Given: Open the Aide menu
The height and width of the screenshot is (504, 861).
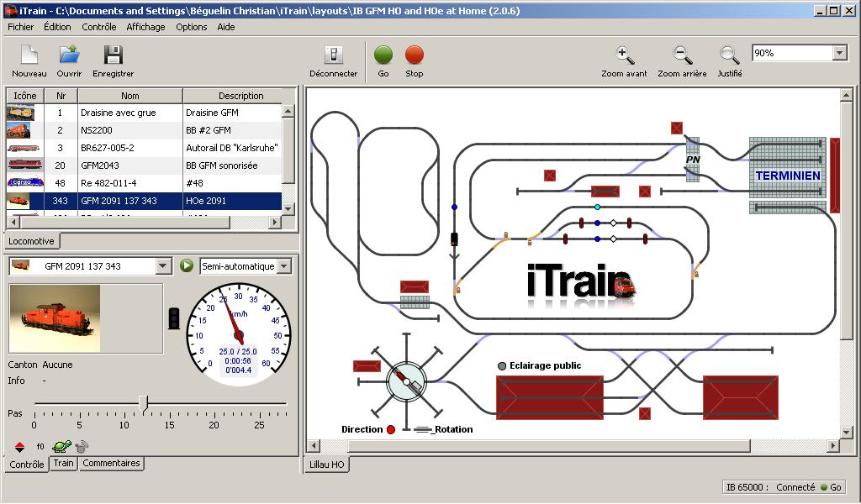Looking at the screenshot, I should click(x=225, y=27).
